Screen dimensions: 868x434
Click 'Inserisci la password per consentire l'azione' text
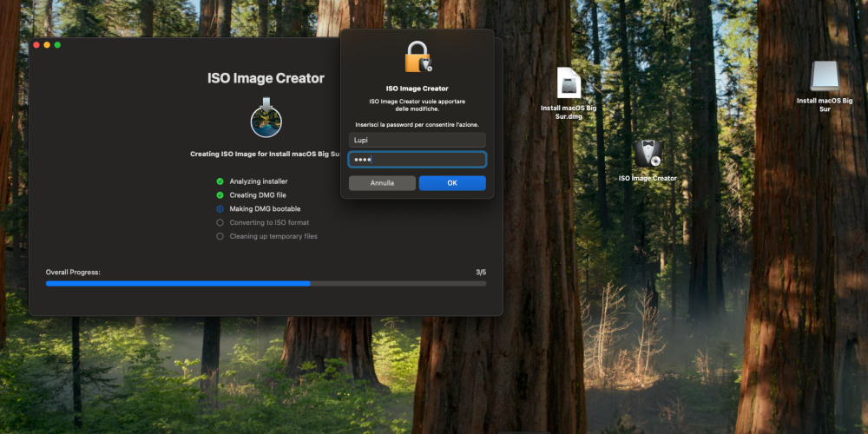(x=418, y=125)
